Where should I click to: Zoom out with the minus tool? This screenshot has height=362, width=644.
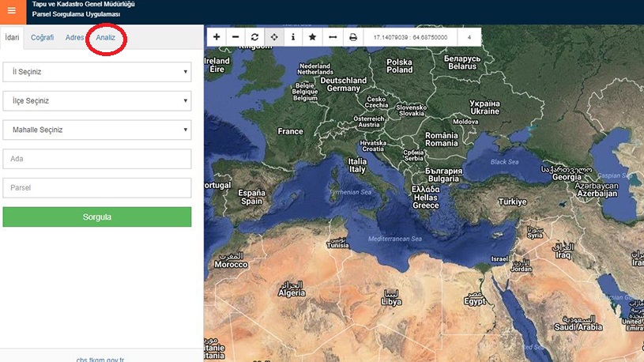(x=235, y=37)
